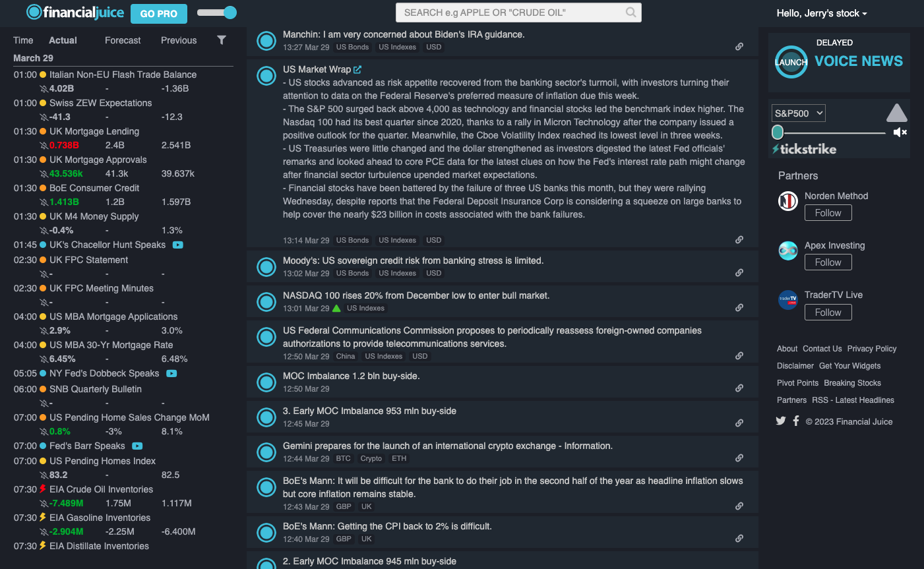Click the grey triangle tickstrike indicator

click(x=896, y=113)
